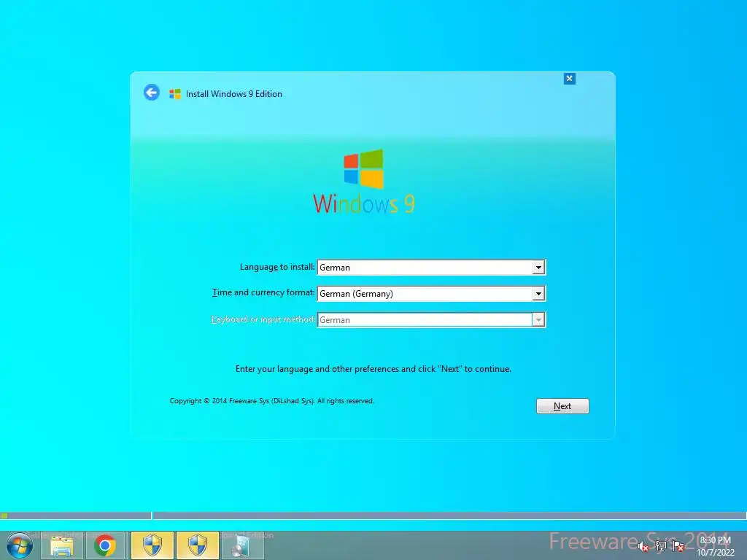Screen dimensions: 747x560
Task: Open the Language to install dropdown
Action: point(538,268)
